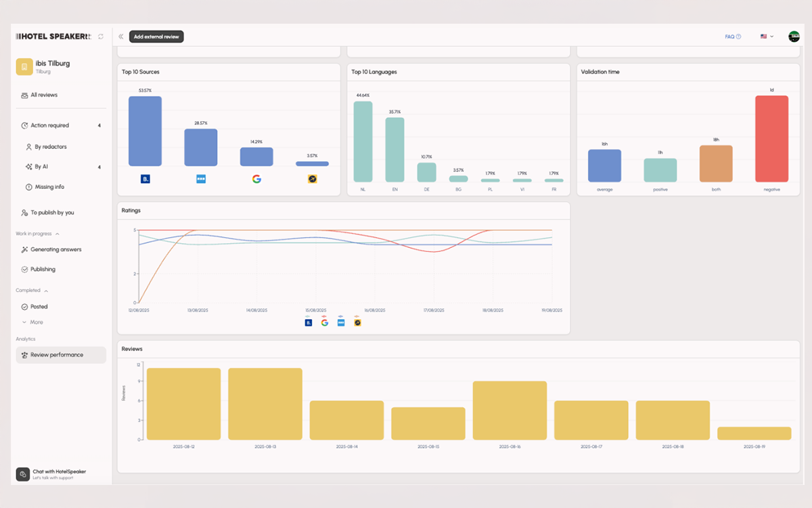Expand the More item in sidebar
Screen dimensions: 812x508
(32, 322)
